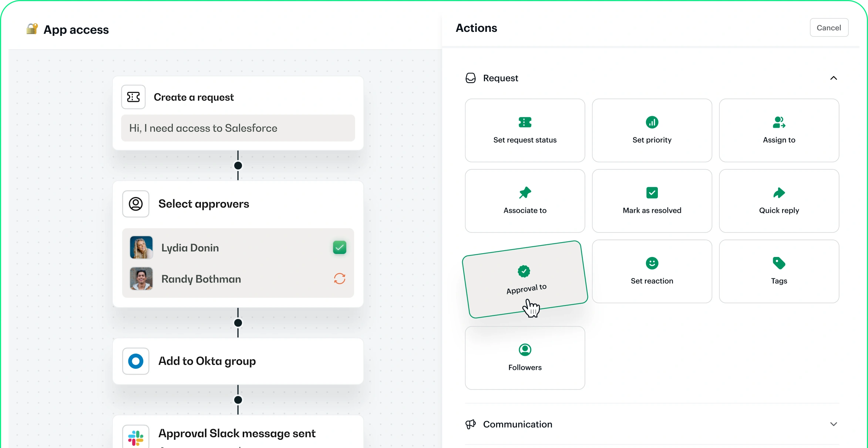Click the Set priority chart icon

[x=652, y=122]
